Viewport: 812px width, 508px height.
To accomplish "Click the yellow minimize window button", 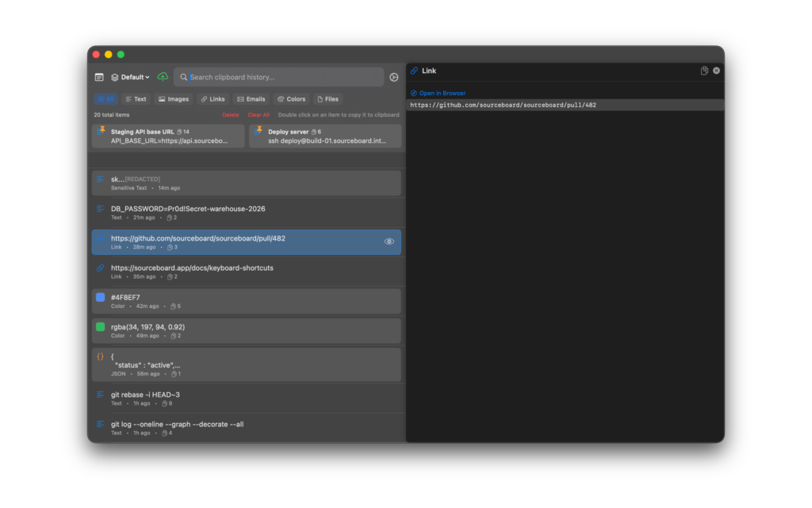I will [x=108, y=55].
